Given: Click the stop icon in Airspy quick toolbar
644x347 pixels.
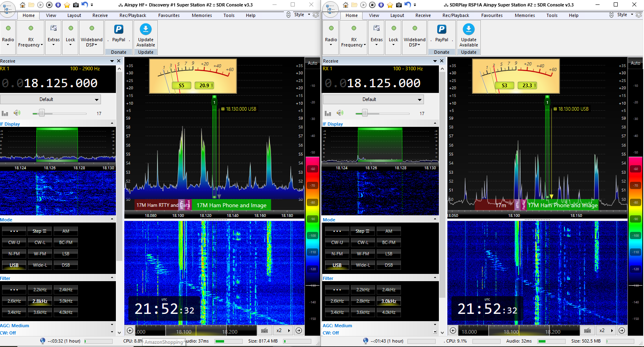Looking at the screenshot, I should pyautogui.click(x=49, y=5).
